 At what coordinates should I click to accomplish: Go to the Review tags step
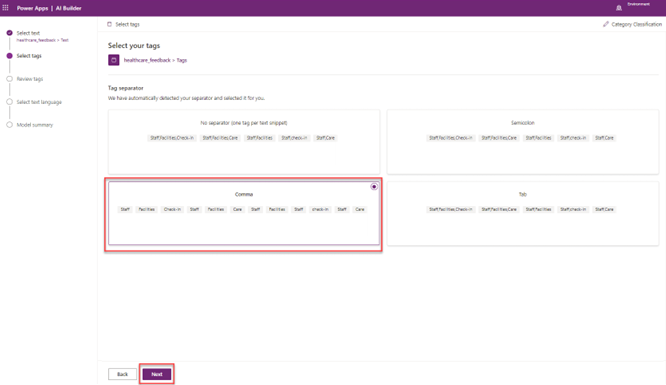coord(30,79)
